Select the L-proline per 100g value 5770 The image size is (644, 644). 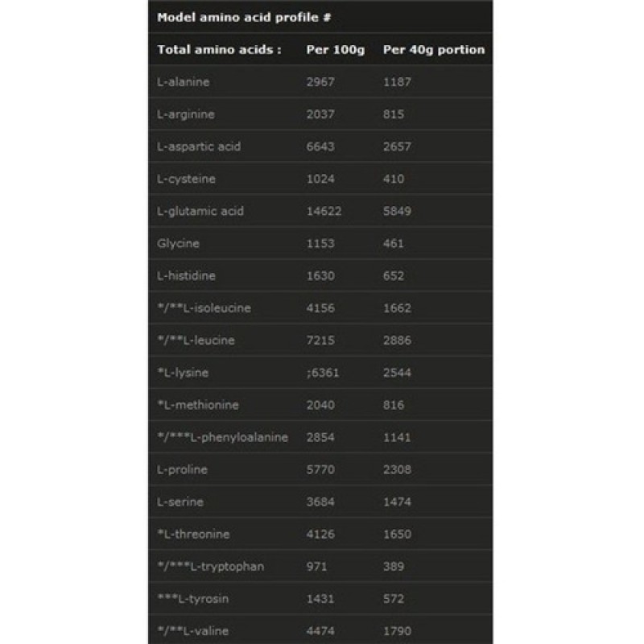pyautogui.click(x=320, y=469)
